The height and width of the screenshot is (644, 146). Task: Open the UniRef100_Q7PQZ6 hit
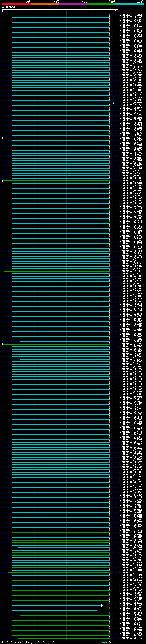(x=131, y=273)
